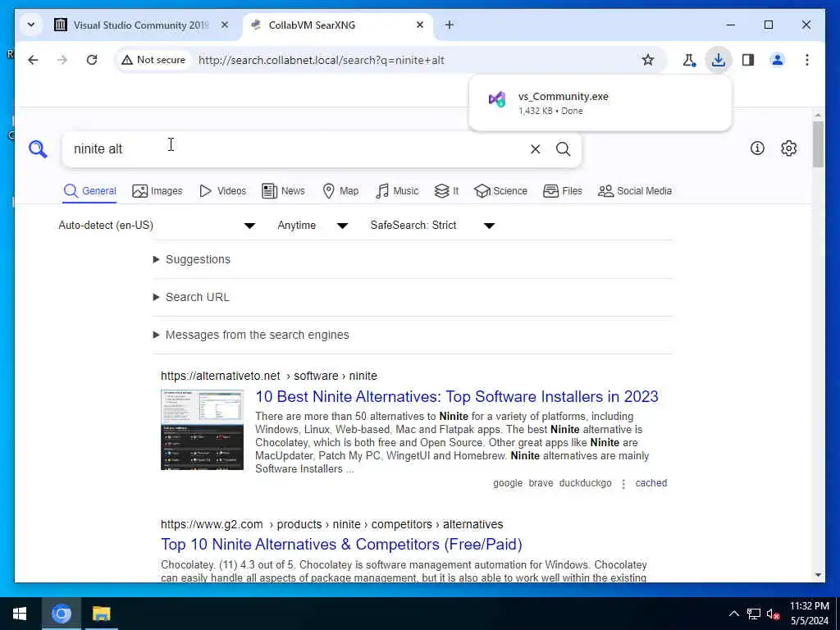Click the www.g2.com result URL
The height and width of the screenshot is (630, 840).
point(331,524)
